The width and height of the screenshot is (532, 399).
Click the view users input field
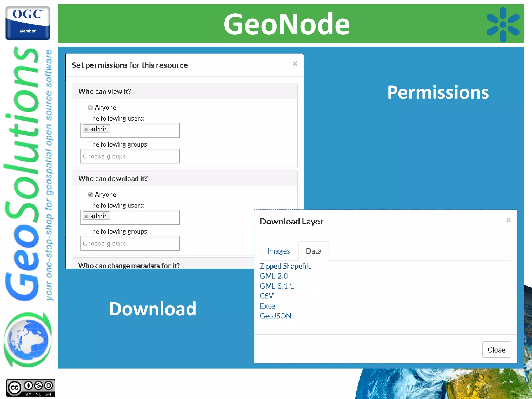coord(130,130)
